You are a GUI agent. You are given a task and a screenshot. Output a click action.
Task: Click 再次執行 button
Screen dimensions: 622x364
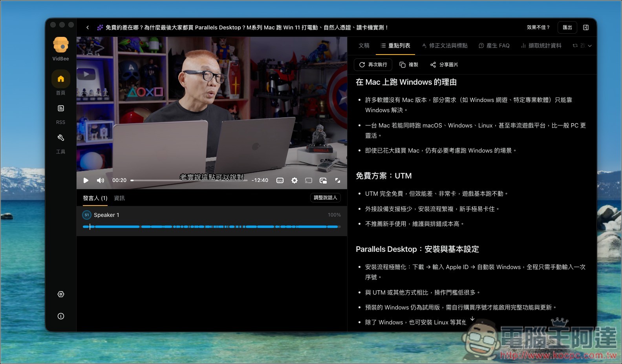373,65
